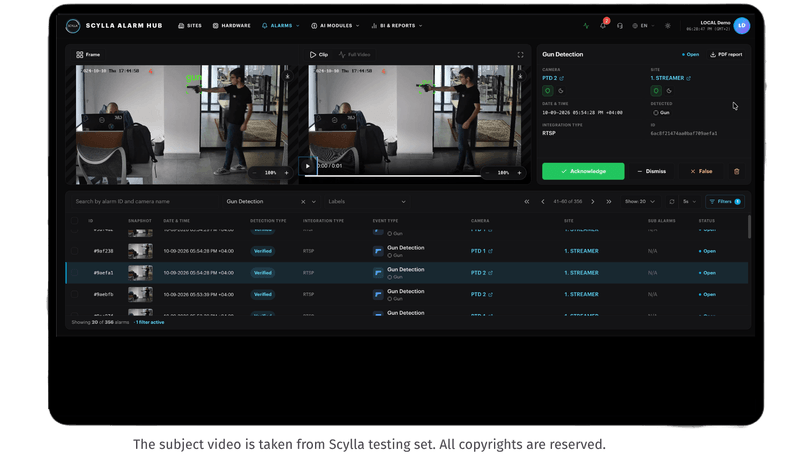
Task: Download the clip from video pane
Action: [520, 76]
